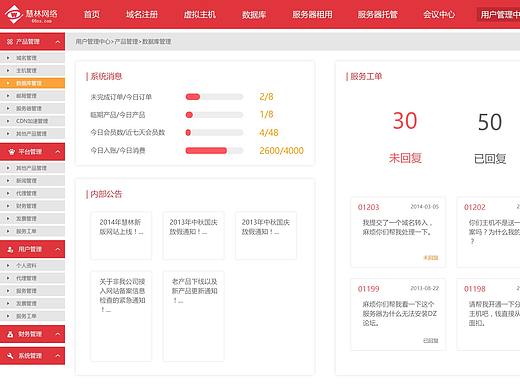Click the 临期产品/今日产品 progress bar
This screenshot has width=520, height=390.
(214, 115)
